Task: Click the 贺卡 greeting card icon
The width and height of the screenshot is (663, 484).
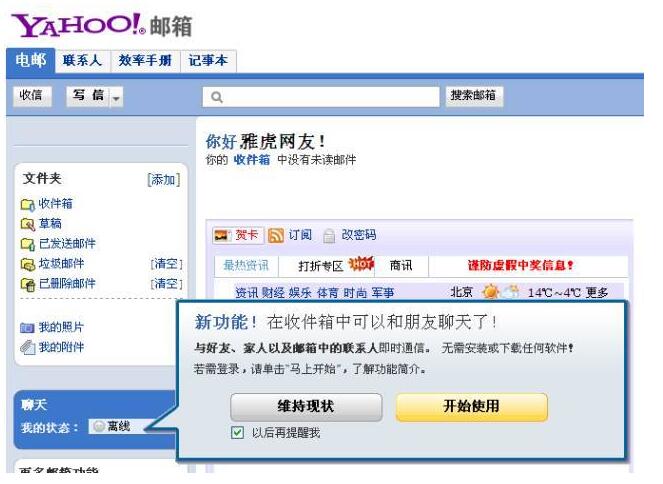Action: (x=223, y=236)
